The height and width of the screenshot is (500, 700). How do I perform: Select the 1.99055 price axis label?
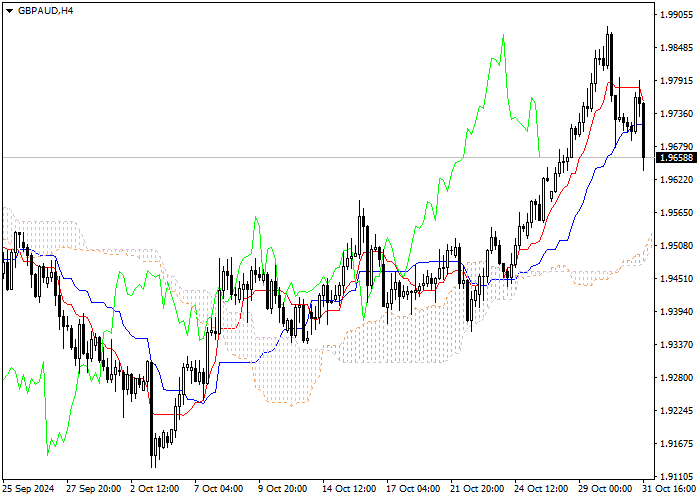click(x=677, y=15)
